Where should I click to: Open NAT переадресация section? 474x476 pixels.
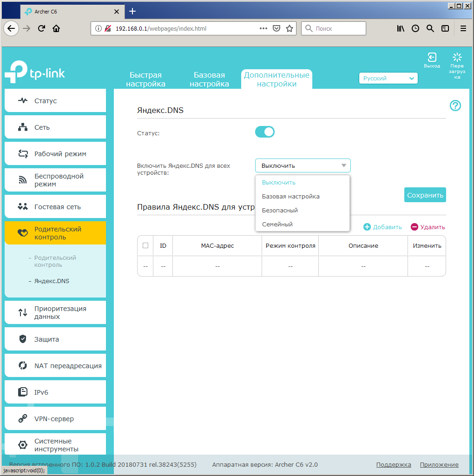[55, 365]
